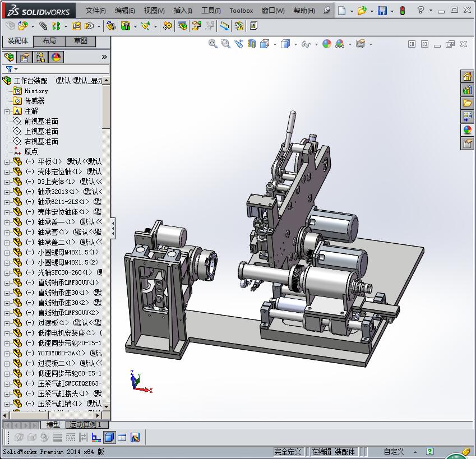Click the Exploded View icon
The width and height of the screenshot is (476, 459).
197,26
